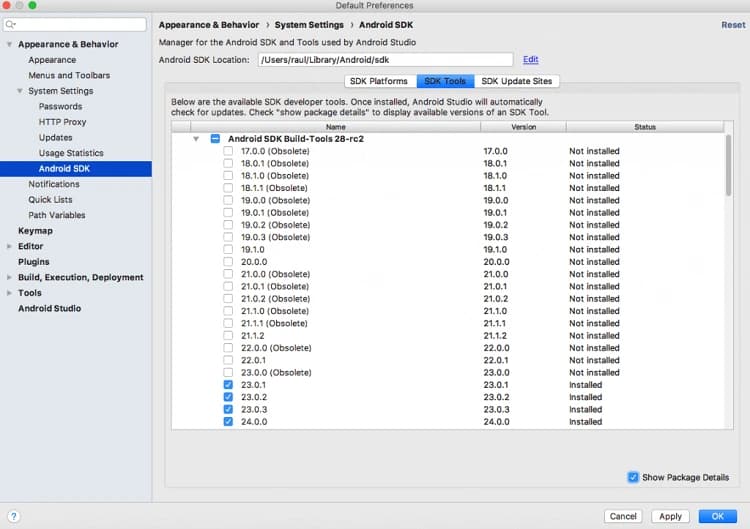The width and height of the screenshot is (750, 529).
Task: Click the Status column header
Action: pyautogui.click(x=645, y=127)
